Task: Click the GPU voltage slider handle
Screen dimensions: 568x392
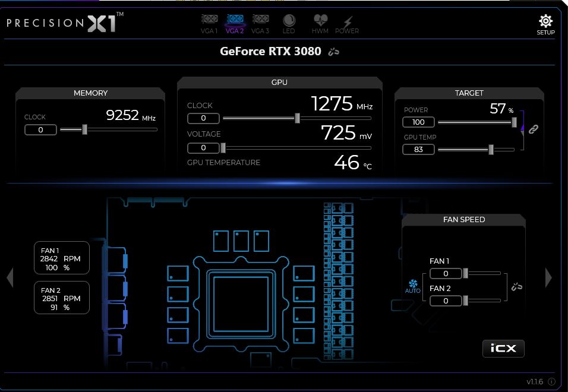Action: [x=223, y=148]
